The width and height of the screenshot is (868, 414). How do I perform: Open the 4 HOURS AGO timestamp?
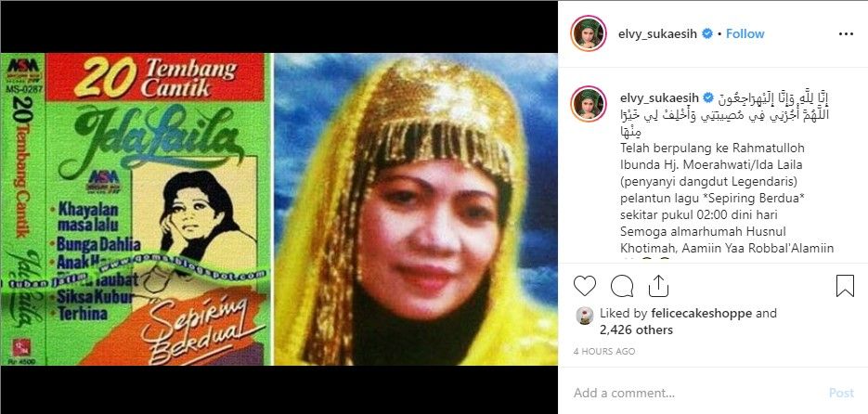[x=604, y=352]
